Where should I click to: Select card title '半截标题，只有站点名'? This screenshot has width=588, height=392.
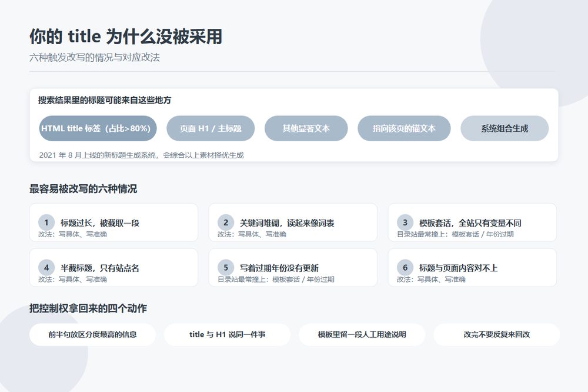pos(100,268)
